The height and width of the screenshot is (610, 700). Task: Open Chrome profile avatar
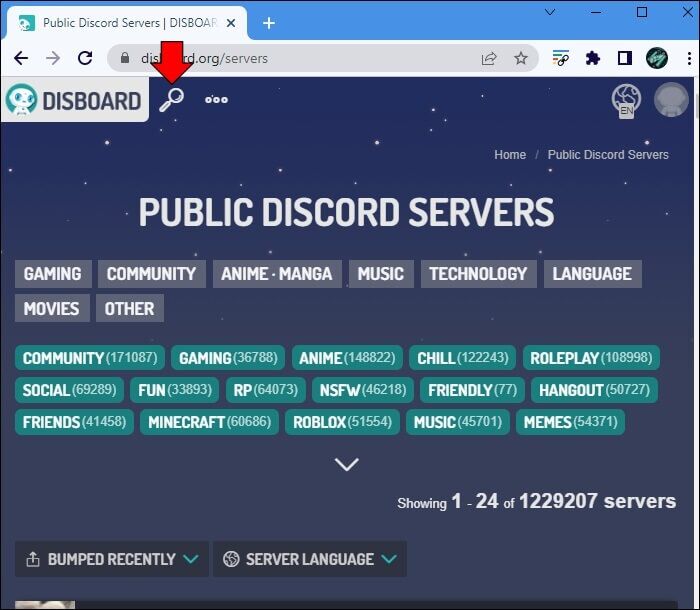click(657, 58)
